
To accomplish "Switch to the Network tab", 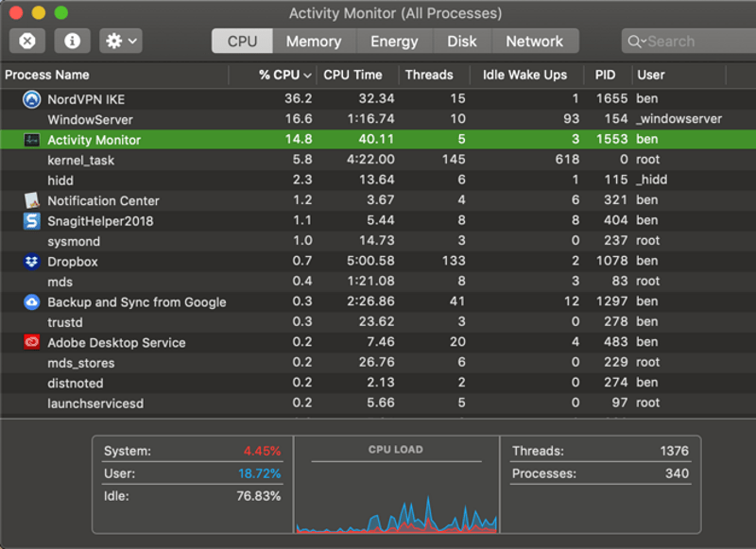I will (535, 41).
